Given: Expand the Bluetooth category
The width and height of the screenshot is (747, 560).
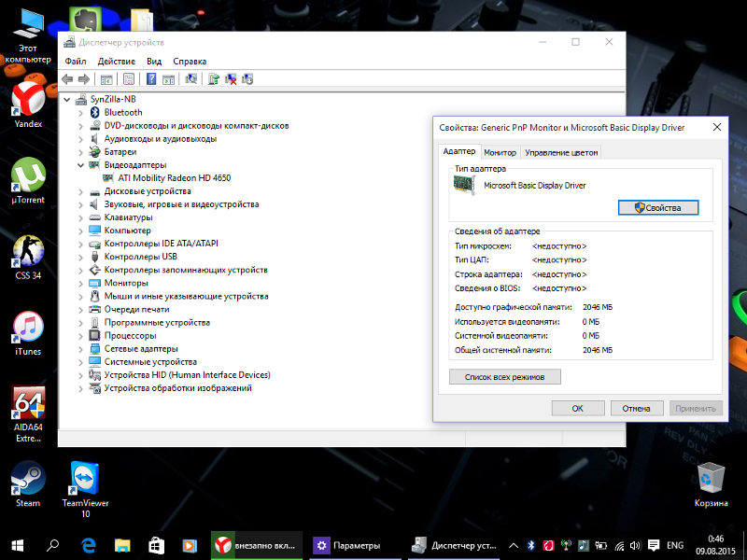Looking at the screenshot, I should [x=80, y=113].
